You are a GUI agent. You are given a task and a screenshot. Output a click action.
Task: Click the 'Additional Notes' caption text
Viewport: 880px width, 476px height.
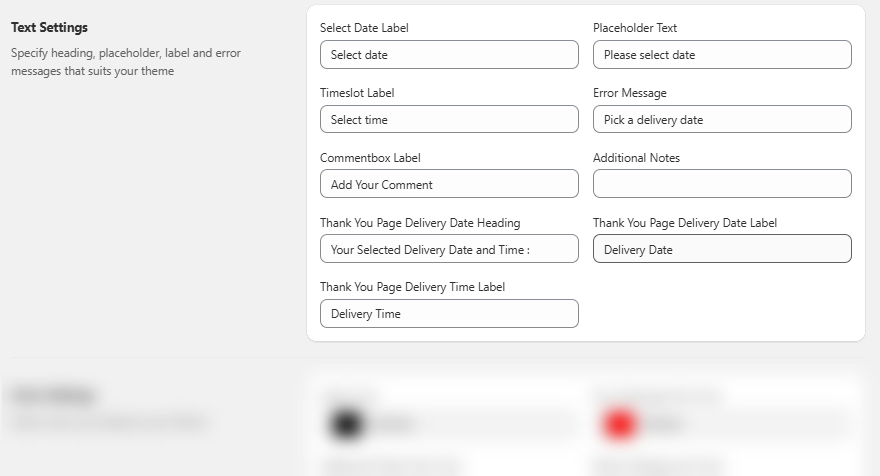(x=636, y=158)
